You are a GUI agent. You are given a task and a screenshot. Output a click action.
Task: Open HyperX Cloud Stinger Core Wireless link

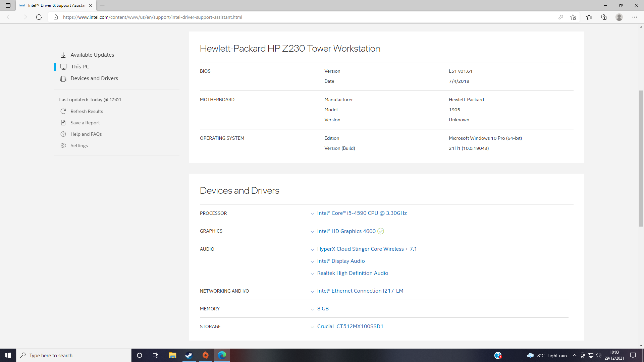pyautogui.click(x=367, y=249)
